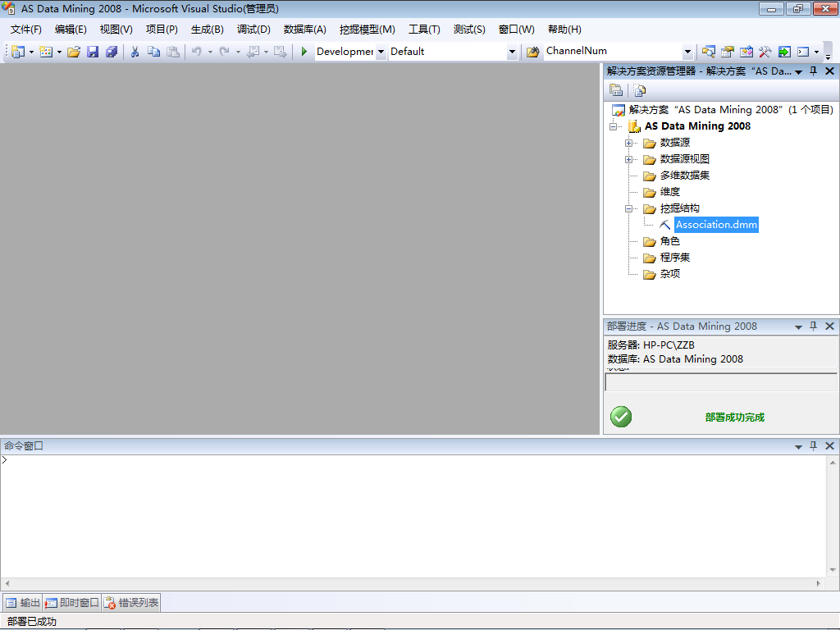Viewport: 840px width, 630px height.
Task: Expand the 数据源 folder node
Action: pyautogui.click(x=628, y=143)
